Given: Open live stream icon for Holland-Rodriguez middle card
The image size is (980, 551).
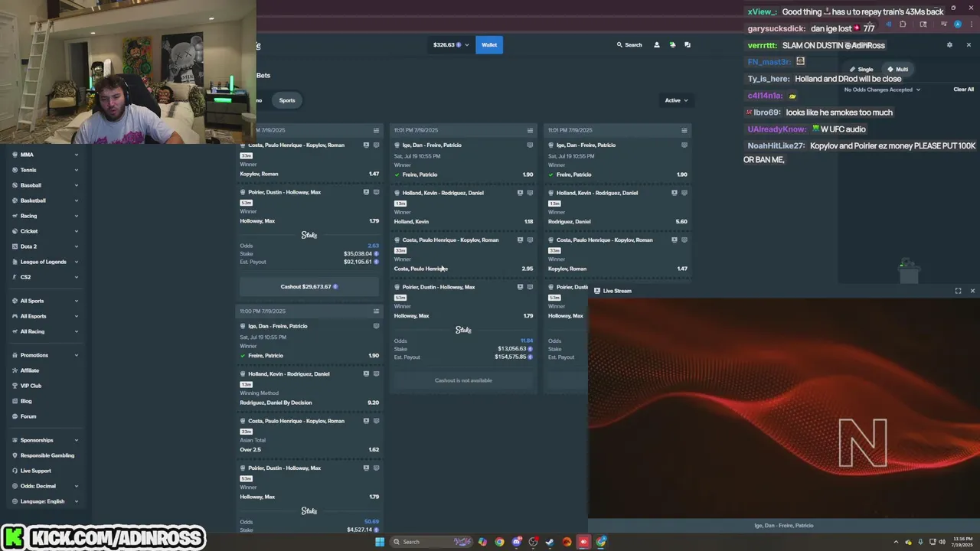Looking at the screenshot, I should 520,193.
